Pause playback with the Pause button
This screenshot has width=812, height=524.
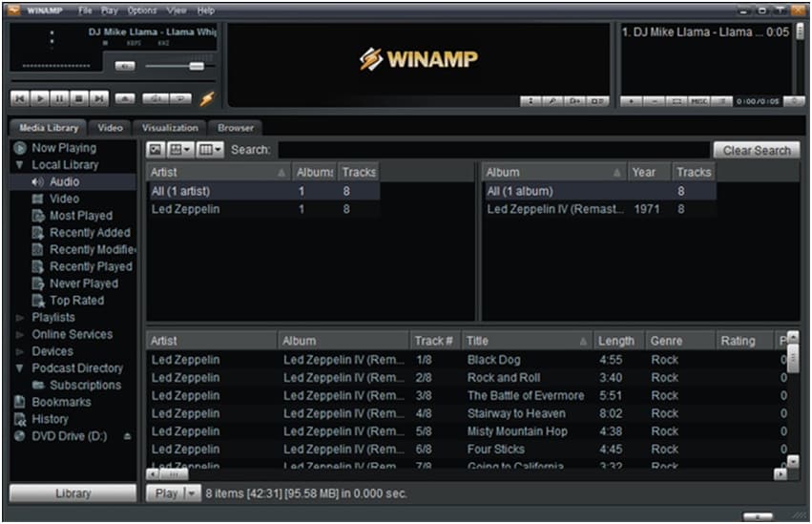click(x=59, y=98)
